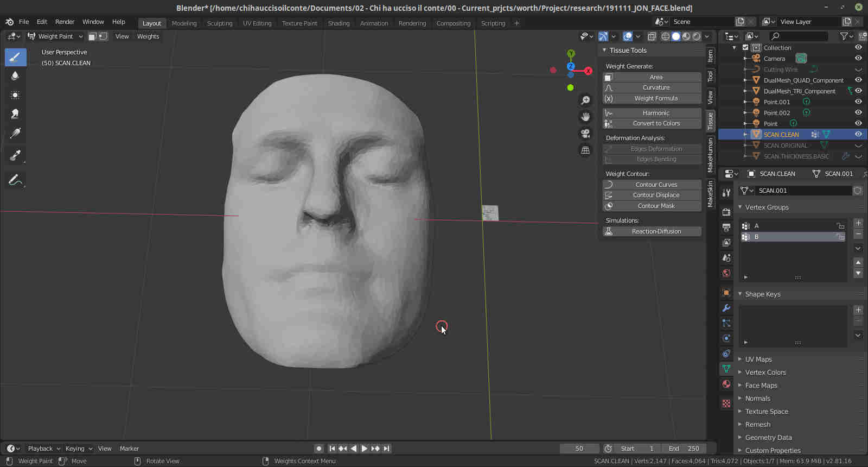Viewport: 868px width, 467px height.
Task: Click the Start frame field
Action: [638, 449]
